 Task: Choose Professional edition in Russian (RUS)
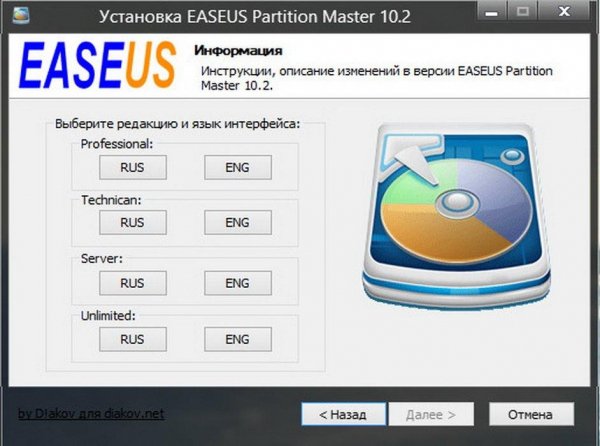coord(133,167)
